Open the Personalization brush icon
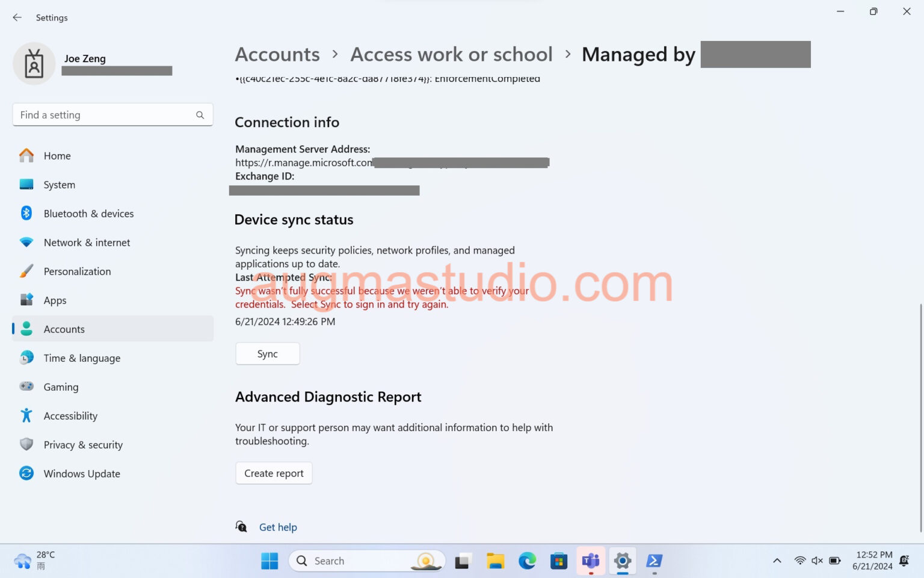 pos(26,271)
